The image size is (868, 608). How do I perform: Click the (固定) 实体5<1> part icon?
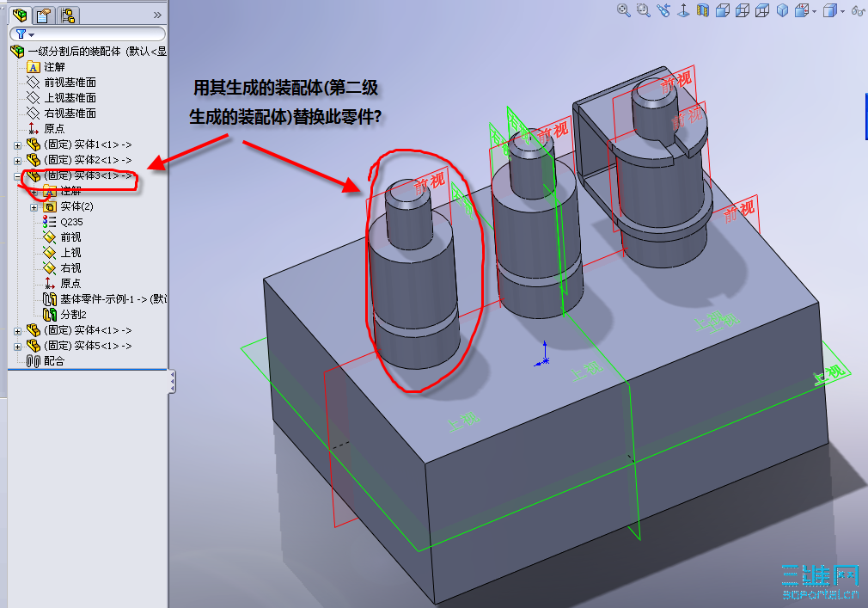34,346
